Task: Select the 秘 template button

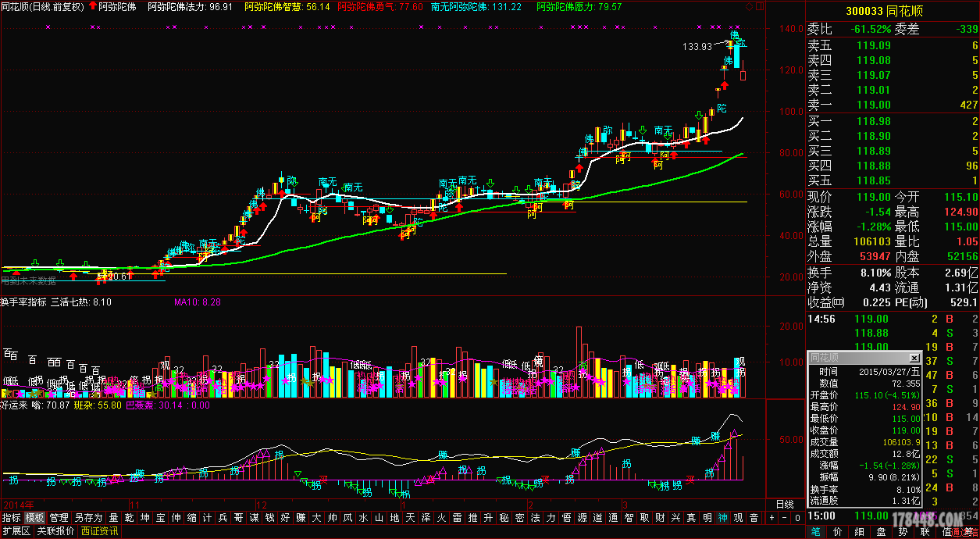Action: (504, 517)
